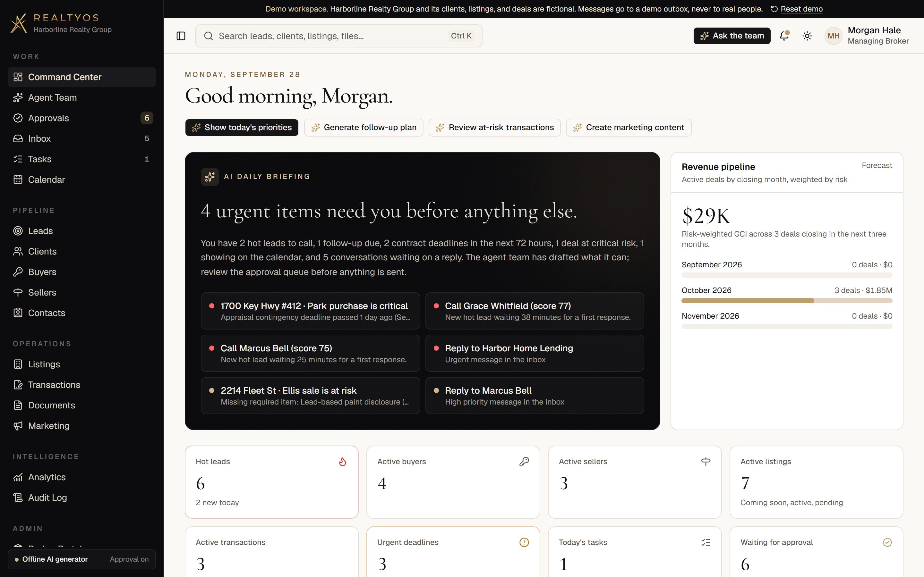The height and width of the screenshot is (577, 924).
Task: Click the signpost icon on Active sellers card
Action: [x=706, y=462]
